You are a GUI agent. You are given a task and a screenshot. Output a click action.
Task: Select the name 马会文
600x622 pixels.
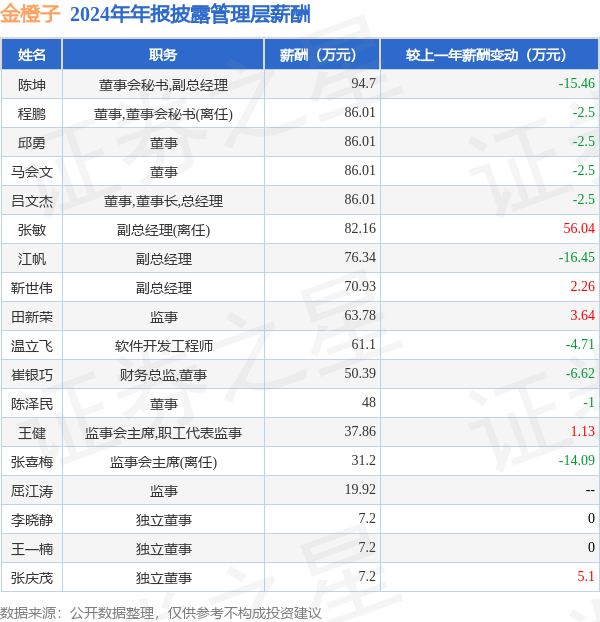32,172
